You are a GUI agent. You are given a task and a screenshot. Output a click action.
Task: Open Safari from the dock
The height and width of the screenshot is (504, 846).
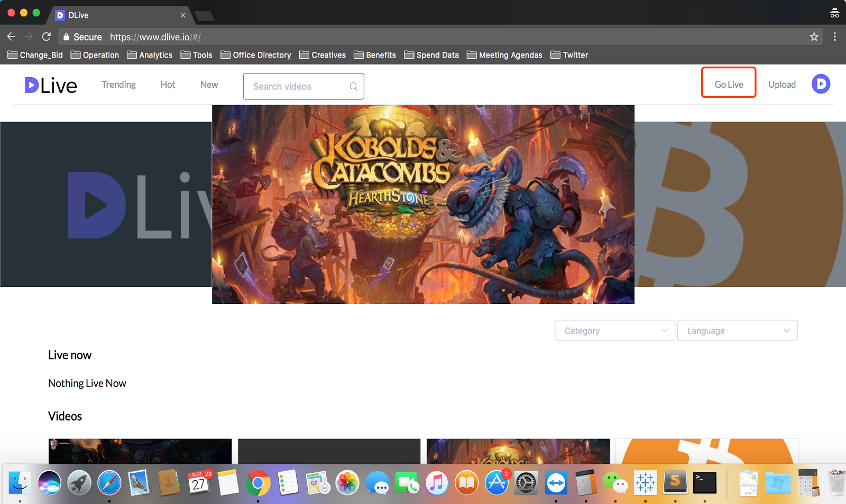[x=109, y=483]
